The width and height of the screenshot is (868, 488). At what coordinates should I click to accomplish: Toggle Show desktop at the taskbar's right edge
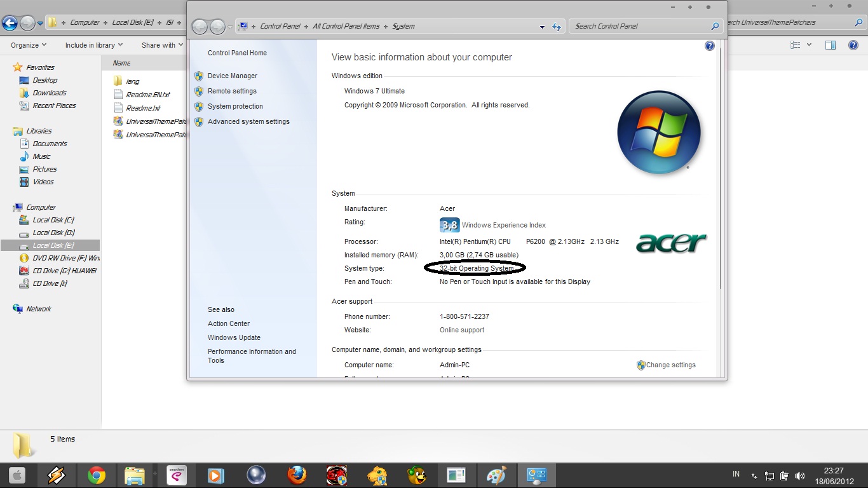pos(865,474)
